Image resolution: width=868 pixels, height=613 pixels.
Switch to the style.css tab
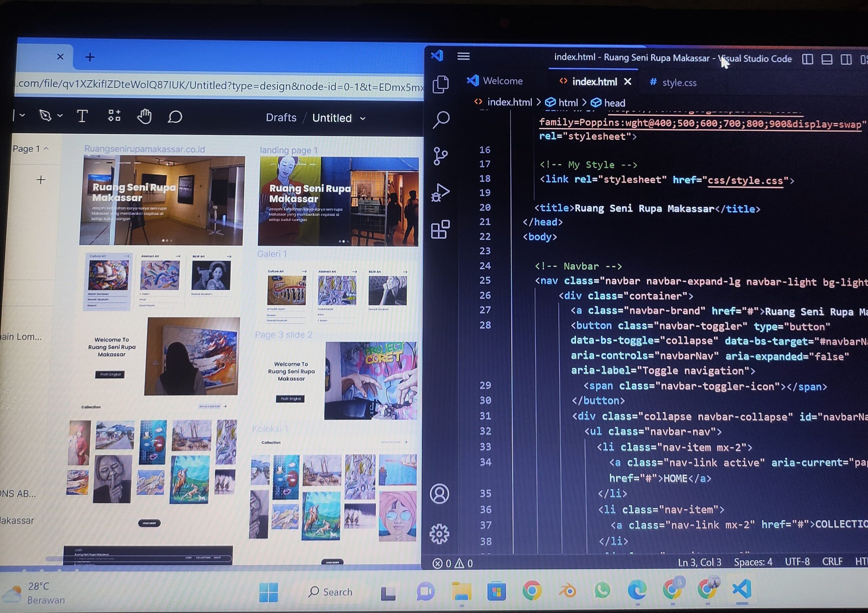(x=673, y=82)
